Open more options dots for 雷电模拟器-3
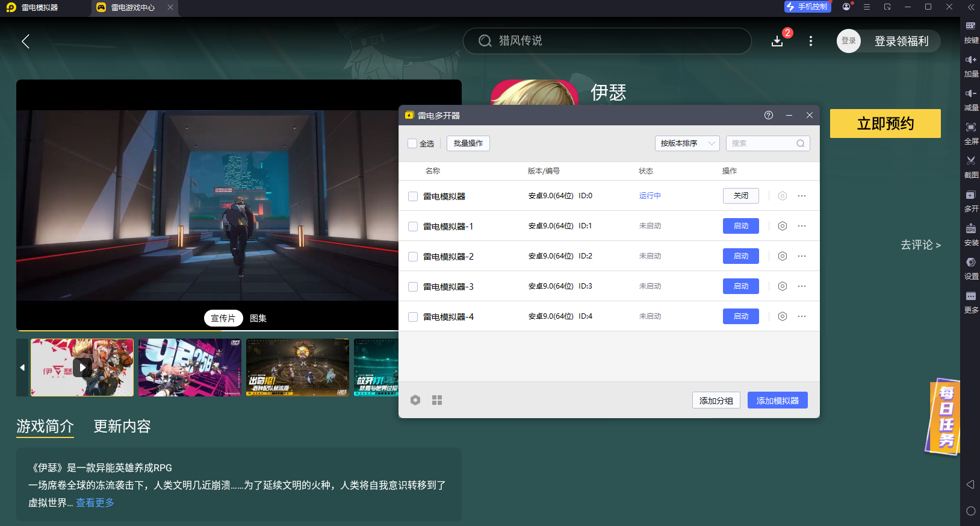The image size is (980, 526). (x=802, y=286)
